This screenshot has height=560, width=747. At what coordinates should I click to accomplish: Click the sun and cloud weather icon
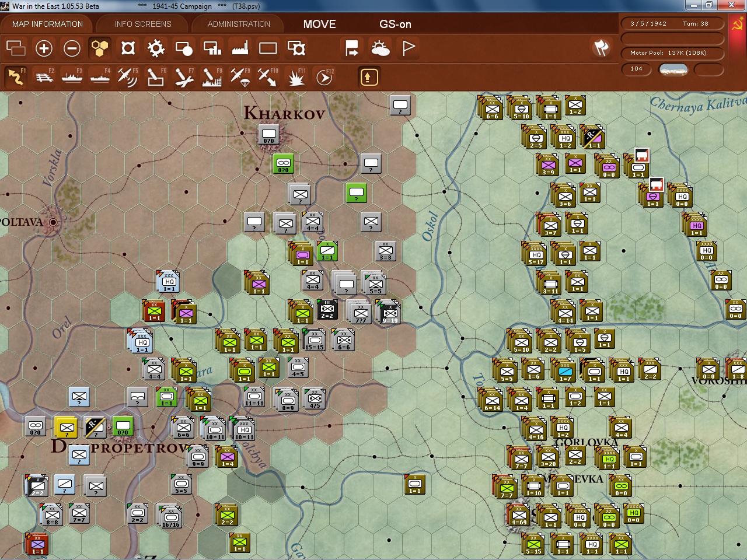(x=380, y=48)
